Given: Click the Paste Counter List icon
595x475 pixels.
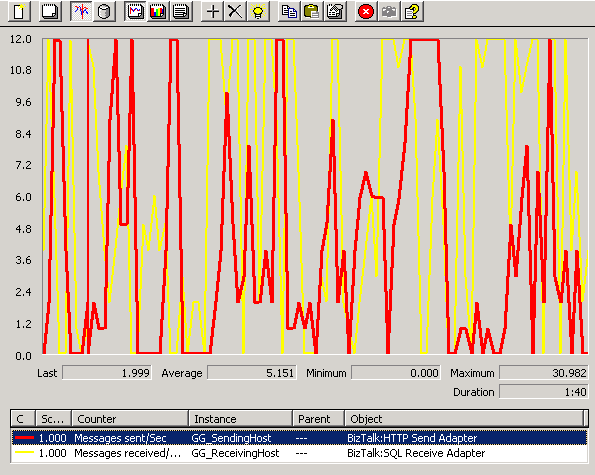Looking at the screenshot, I should [312, 12].
